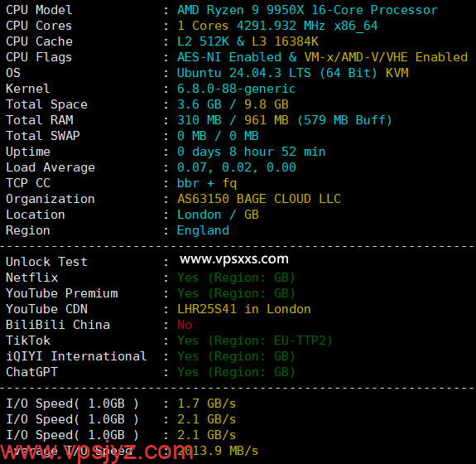Select the first I/O speed result '1.7 GB/s'

pos(207,404)
